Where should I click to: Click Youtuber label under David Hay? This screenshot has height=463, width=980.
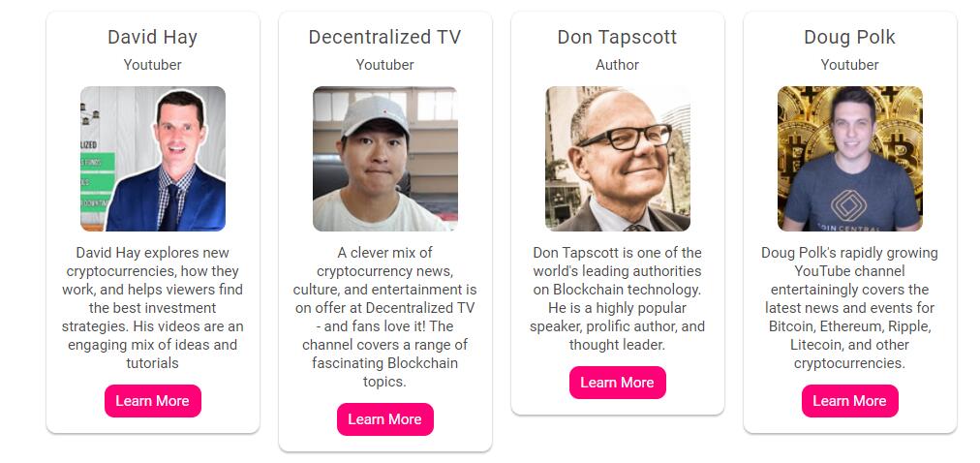153,65
